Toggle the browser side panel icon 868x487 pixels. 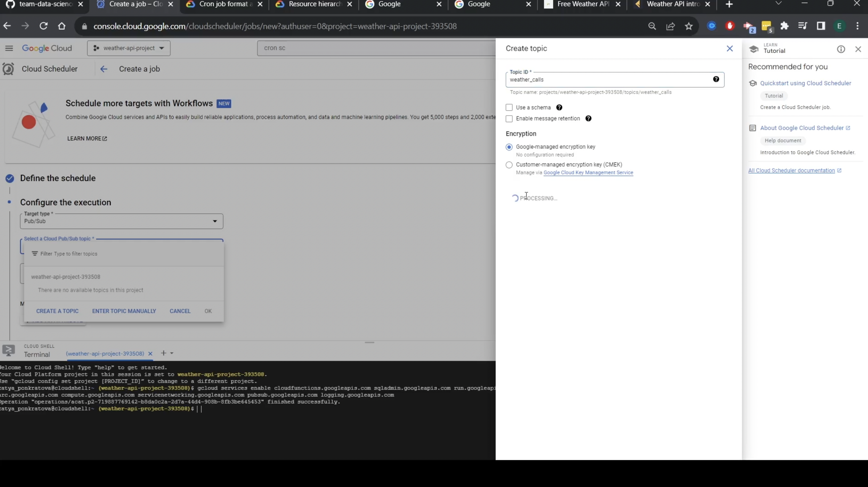tap(821, 26)
